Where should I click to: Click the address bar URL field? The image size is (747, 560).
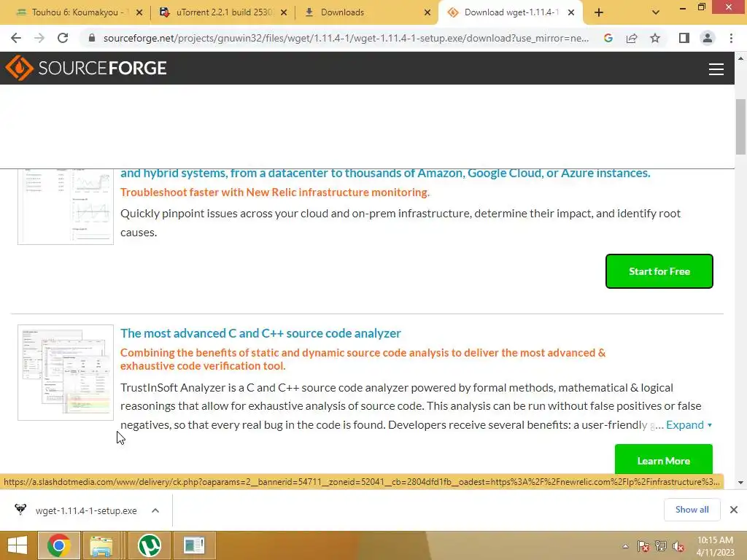[x=346, y=38]
